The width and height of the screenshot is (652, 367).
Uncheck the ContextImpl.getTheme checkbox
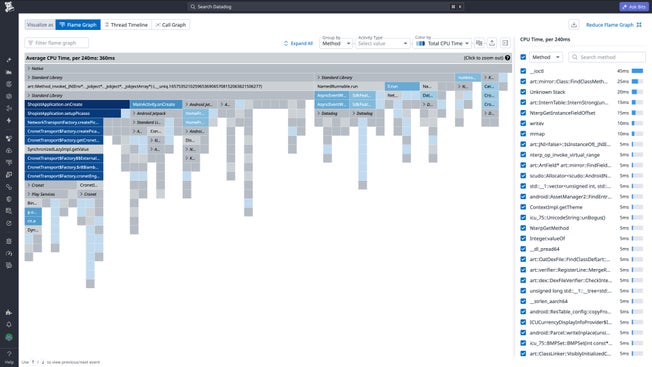pos(523,207)
